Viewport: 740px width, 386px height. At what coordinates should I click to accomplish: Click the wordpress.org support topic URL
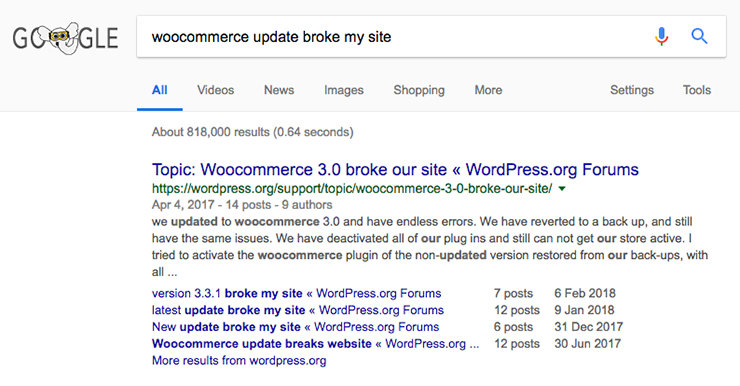[352, 189]
